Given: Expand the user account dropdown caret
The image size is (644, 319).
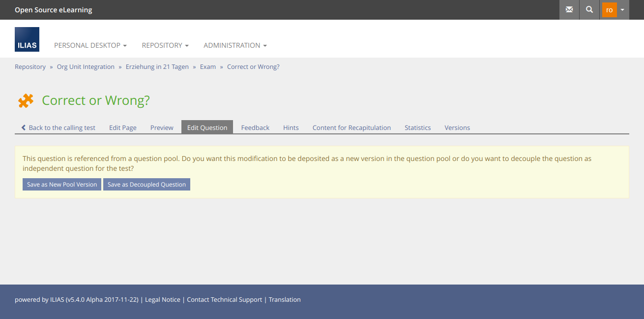Looking at the screenshot, I should tap(622, 10).
